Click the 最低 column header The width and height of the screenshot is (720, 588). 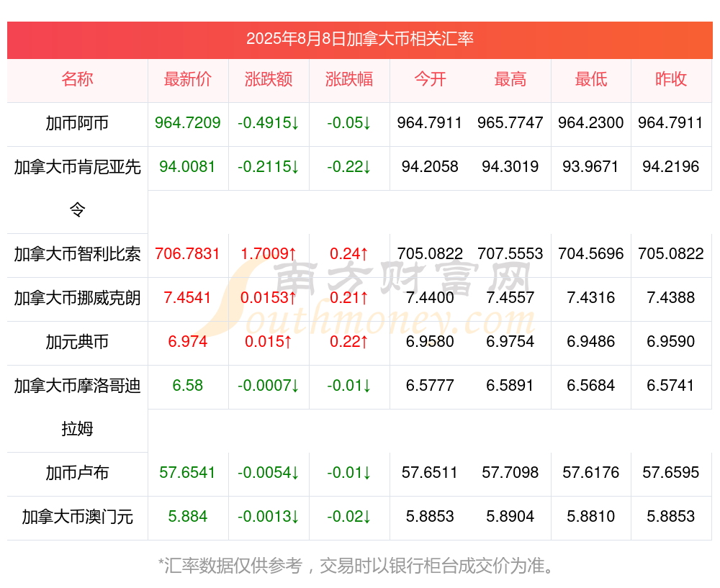[x=591, y=79]
